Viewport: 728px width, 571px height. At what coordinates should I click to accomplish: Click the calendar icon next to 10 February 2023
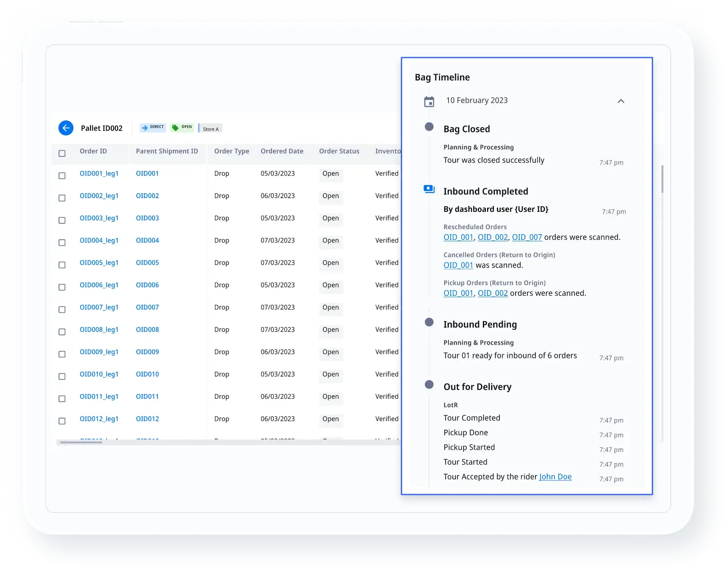pos(429,101)
